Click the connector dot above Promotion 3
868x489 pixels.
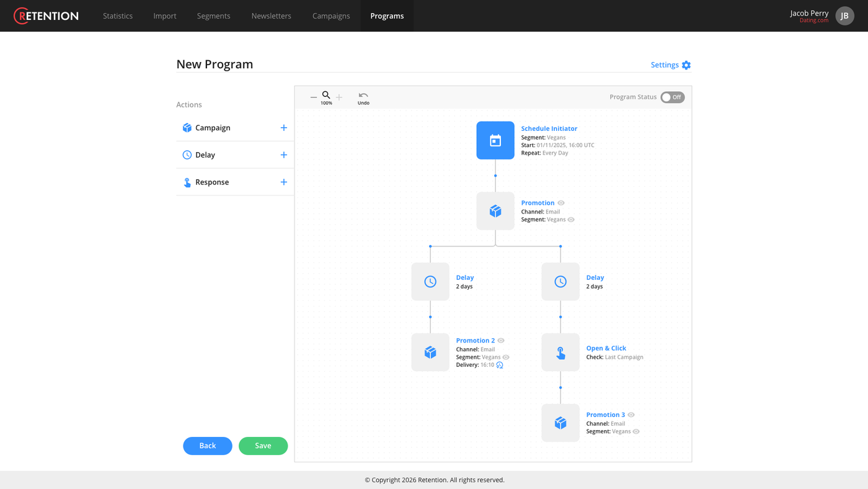point(560,388)
